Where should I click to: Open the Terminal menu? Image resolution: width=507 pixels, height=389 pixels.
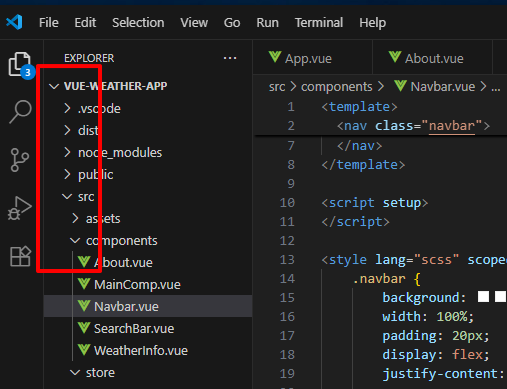click(x=319, y=23)
